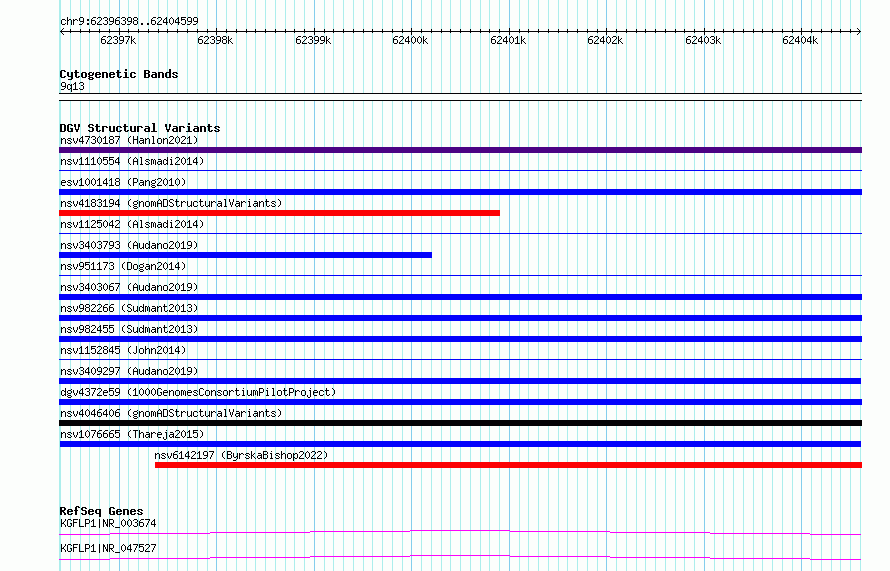Click nsv3409297 (Audano2019) variant label
This screenshot has height=571, width=890.
129,371
